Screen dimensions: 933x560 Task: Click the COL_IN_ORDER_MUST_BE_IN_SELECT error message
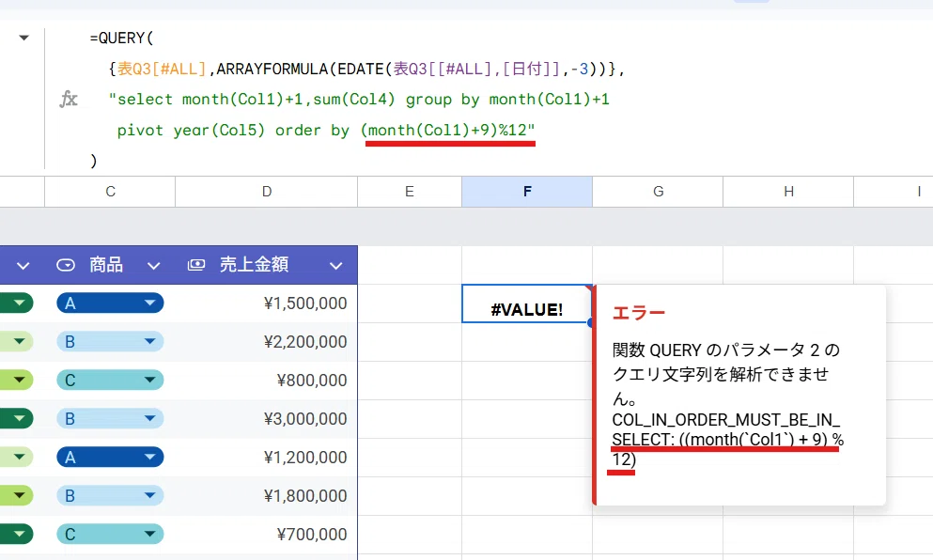click(x=728, y=439)
